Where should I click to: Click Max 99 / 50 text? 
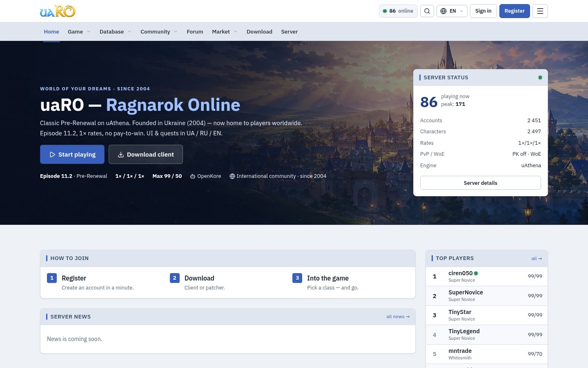pyautogui.click(x=167, y=176)
